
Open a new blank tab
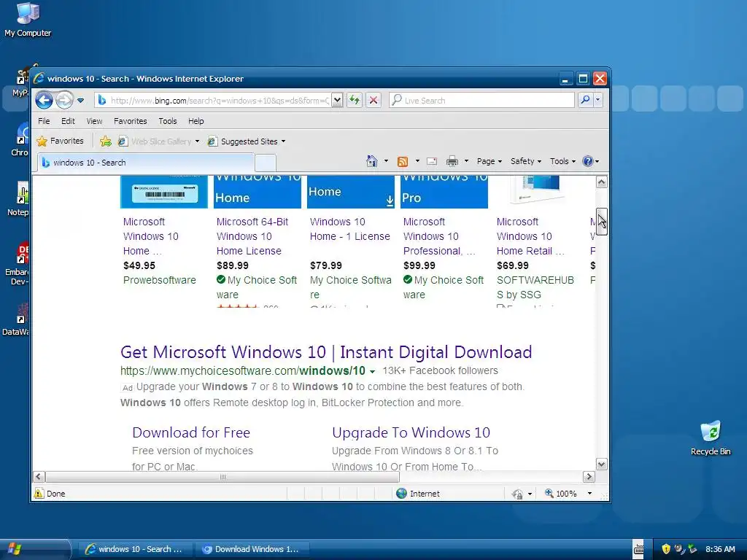(x=266, y=163)
